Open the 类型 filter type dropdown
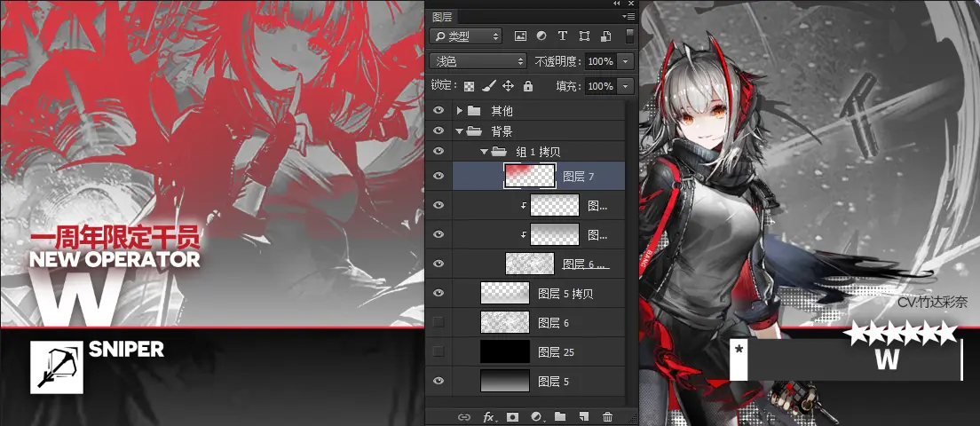 pos(466,36)
